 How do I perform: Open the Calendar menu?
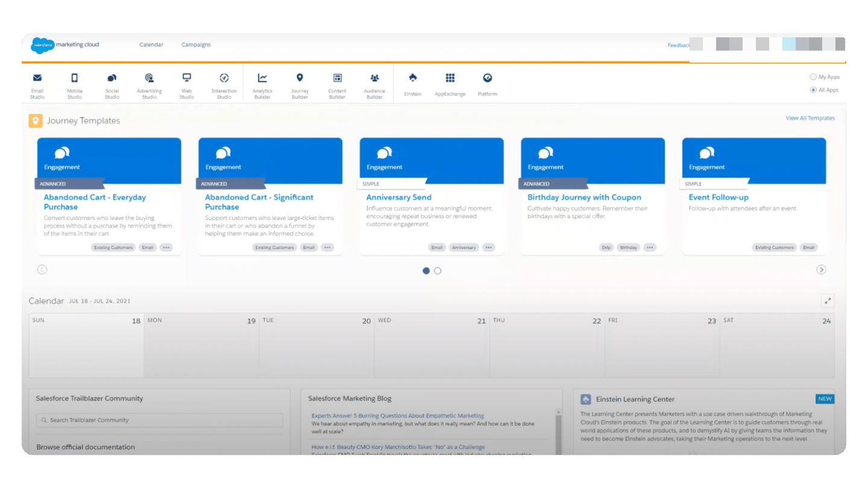click(151, 45)
